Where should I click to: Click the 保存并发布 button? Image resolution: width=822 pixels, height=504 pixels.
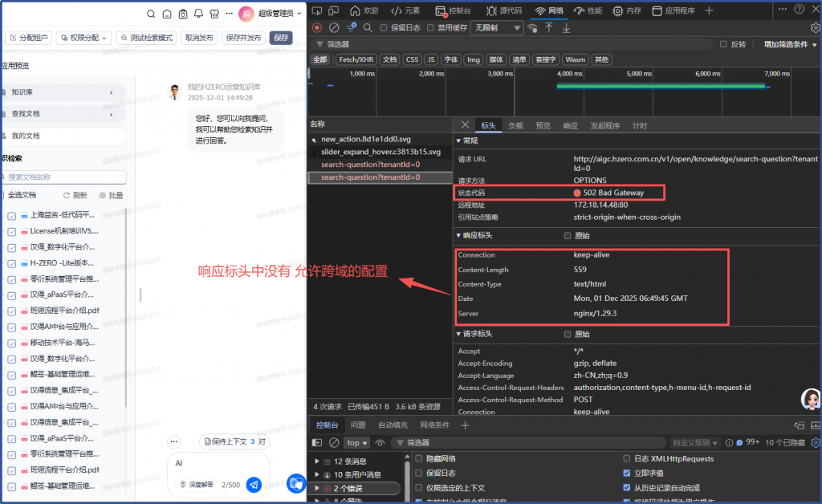tap(243, 38)
